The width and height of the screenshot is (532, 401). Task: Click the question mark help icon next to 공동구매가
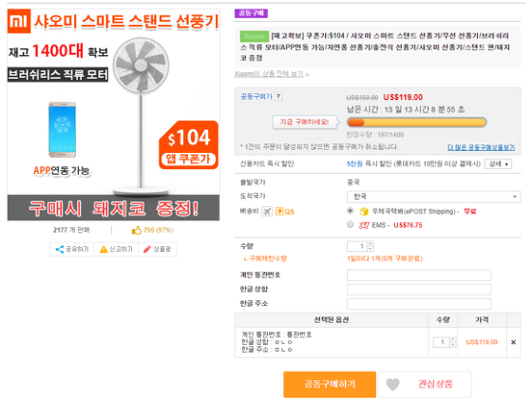278,96
